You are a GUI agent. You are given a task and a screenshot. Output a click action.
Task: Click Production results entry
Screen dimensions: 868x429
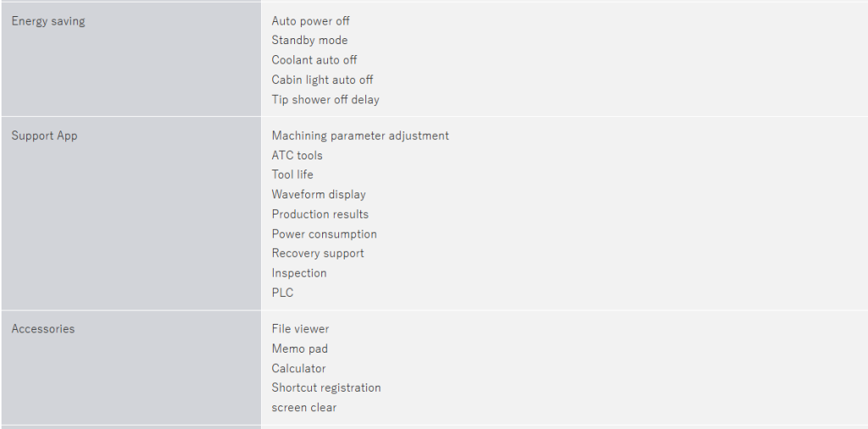pos(320,214)
